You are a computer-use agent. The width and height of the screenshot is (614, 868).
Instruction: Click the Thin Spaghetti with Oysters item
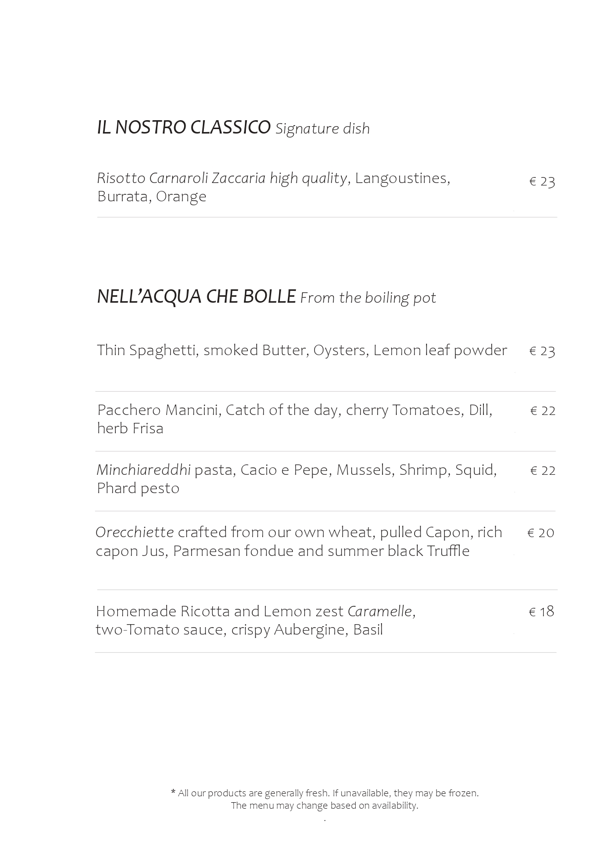[x=302, y=350]
